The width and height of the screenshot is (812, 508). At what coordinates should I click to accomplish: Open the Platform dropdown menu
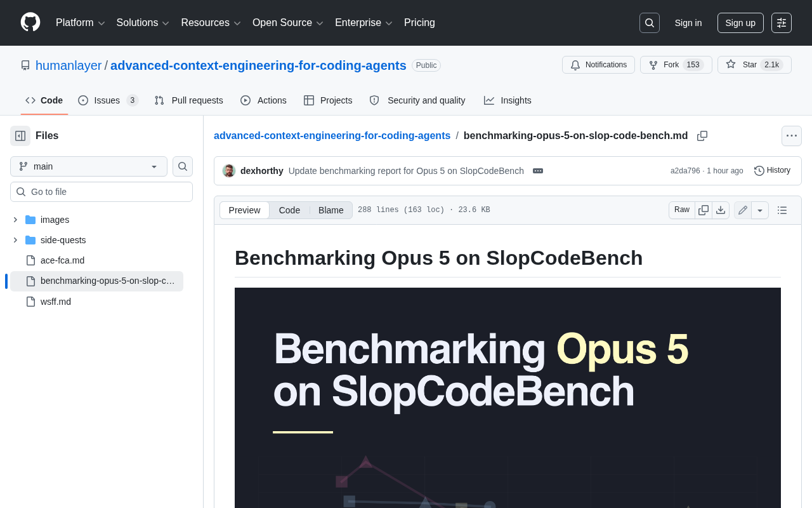81,23
